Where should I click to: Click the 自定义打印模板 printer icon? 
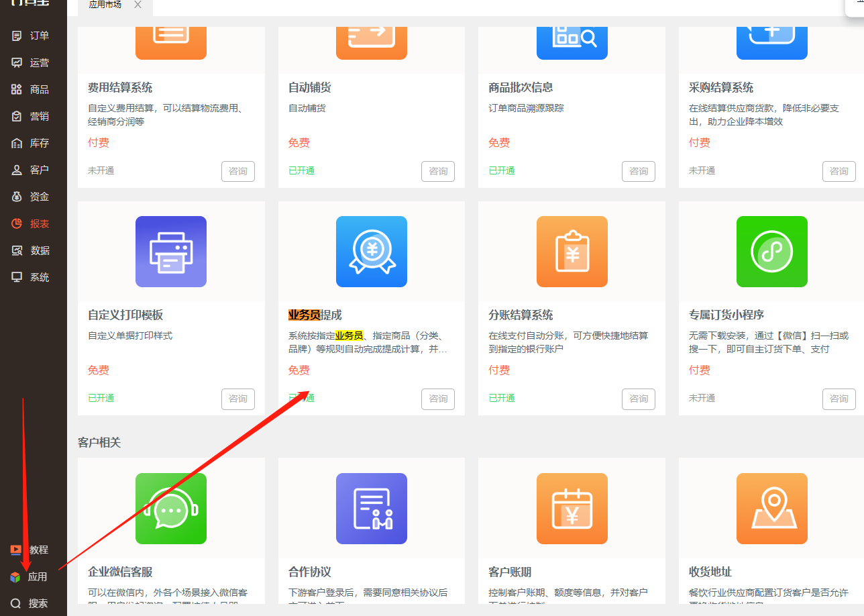point(171,252)
